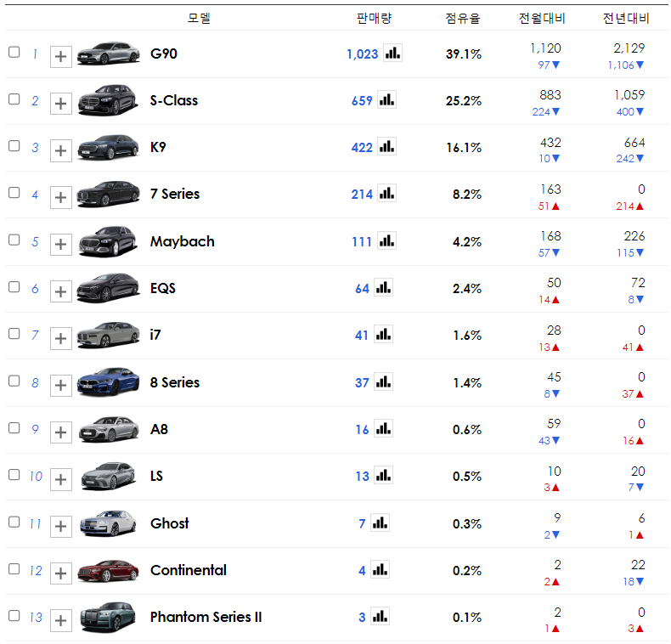The height and width of the screenshot is (644, 671).
Task: Expand the G90 row with plus button
Action: pyautogui.click(x=61, y=57)
